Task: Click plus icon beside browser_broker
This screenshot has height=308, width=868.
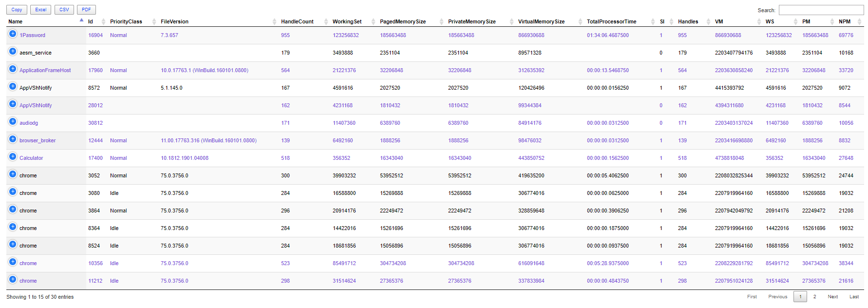Action: (13, 139)
